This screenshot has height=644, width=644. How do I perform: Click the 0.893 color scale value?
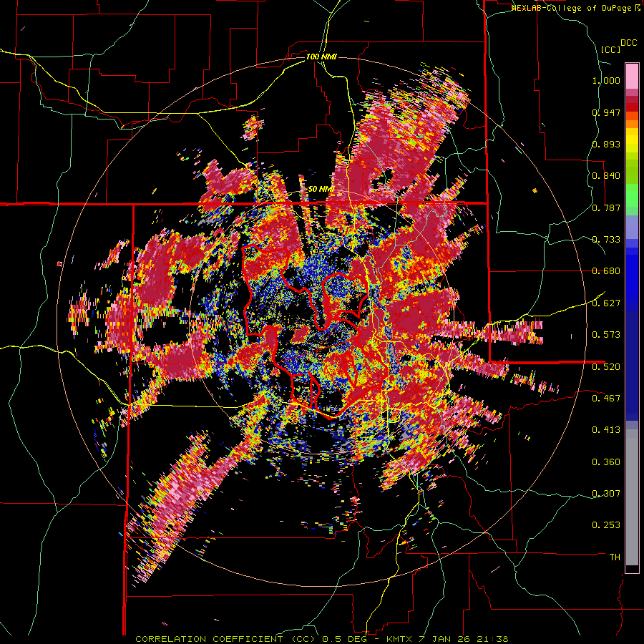coord(606,144)
